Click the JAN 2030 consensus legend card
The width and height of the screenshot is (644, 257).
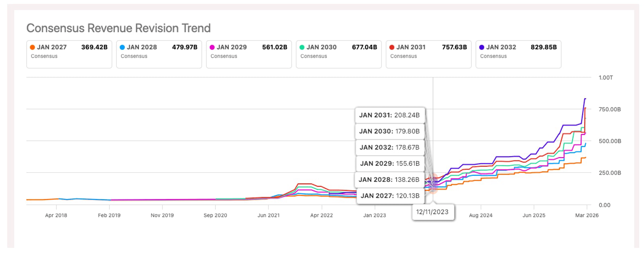(339, 55)
